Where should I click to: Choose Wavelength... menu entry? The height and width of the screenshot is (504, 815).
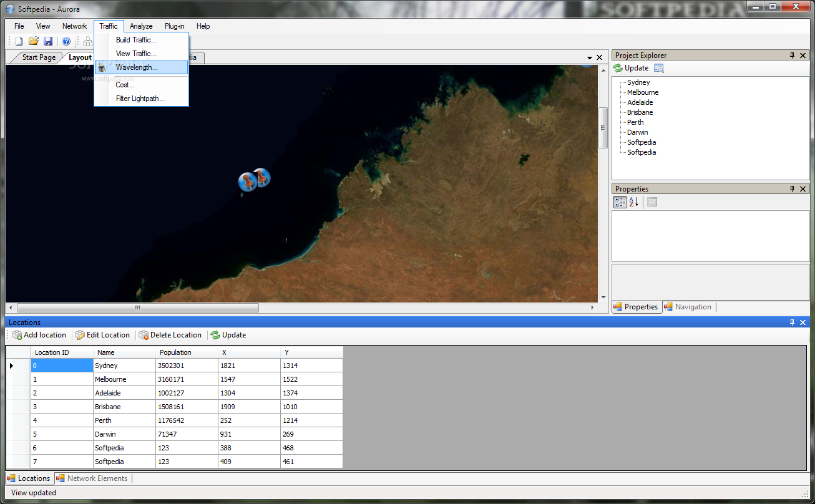(x=141, y=67)
